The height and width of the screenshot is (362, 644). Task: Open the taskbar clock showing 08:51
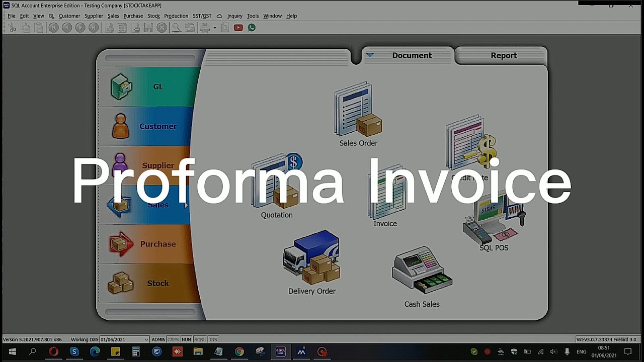(604, 352)
